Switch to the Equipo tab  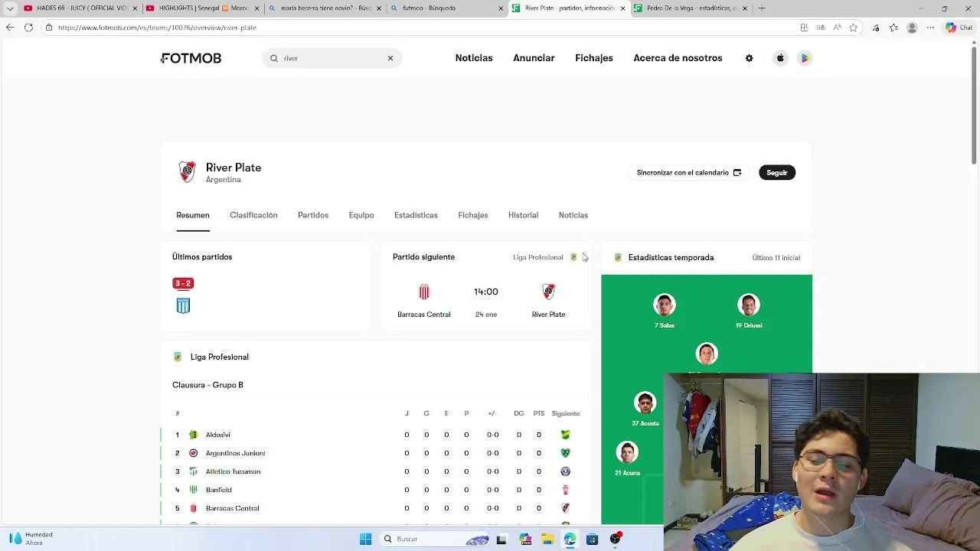[361, 215]
